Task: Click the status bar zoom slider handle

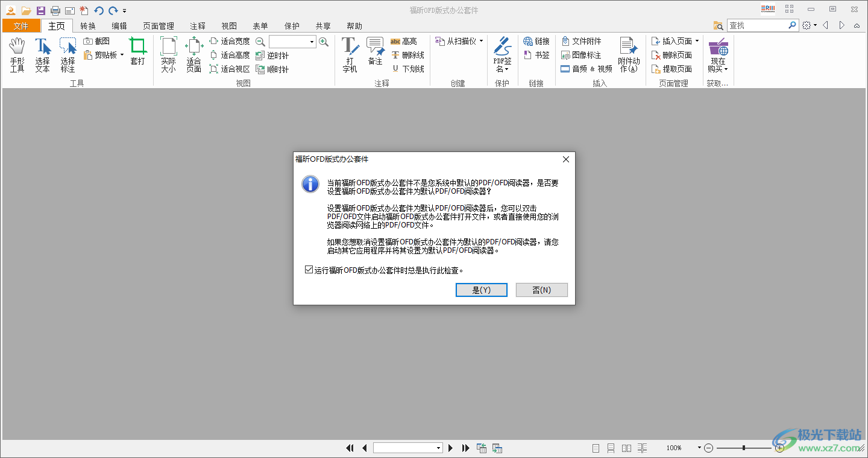Action: (x=744, y=448)
